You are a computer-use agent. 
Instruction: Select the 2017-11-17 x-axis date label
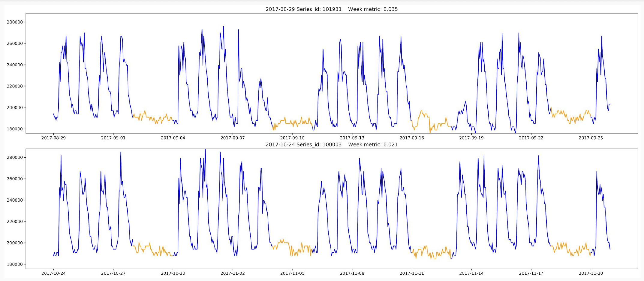[531, 273]
